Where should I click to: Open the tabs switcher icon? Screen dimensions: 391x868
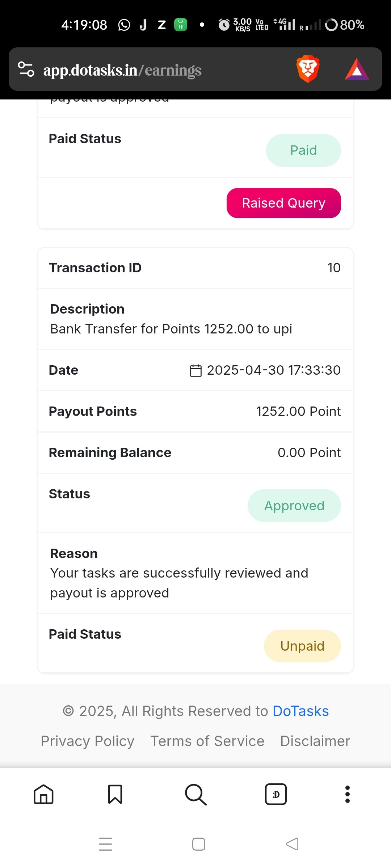[276, 794]
